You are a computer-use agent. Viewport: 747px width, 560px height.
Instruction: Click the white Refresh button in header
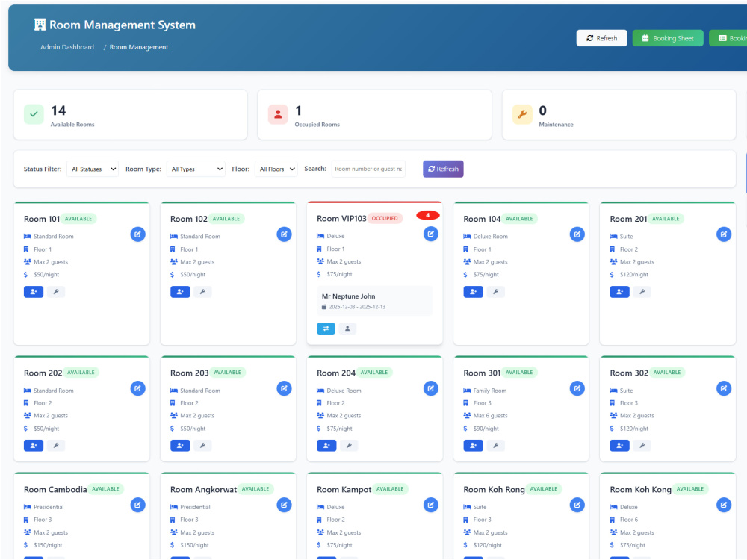[x=601, y=38]
